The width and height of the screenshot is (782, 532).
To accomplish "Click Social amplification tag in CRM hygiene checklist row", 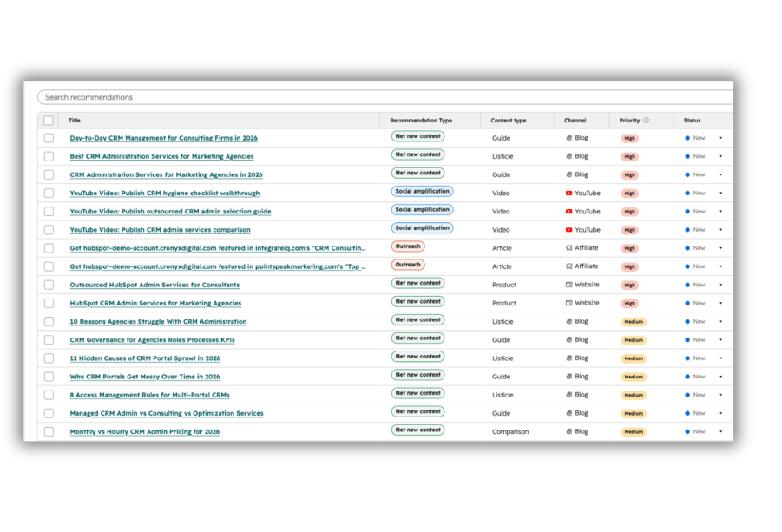I will coord(422,192).
